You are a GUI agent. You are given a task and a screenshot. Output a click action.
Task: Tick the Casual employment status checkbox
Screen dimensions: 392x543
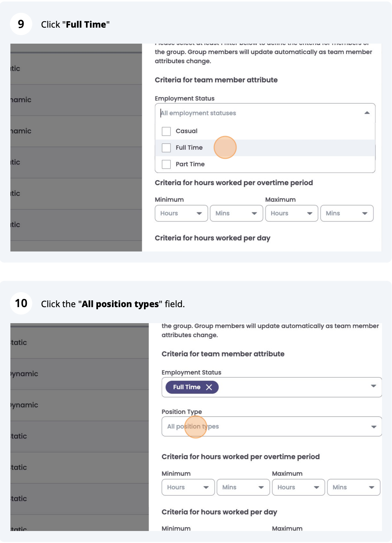[166, 131]
